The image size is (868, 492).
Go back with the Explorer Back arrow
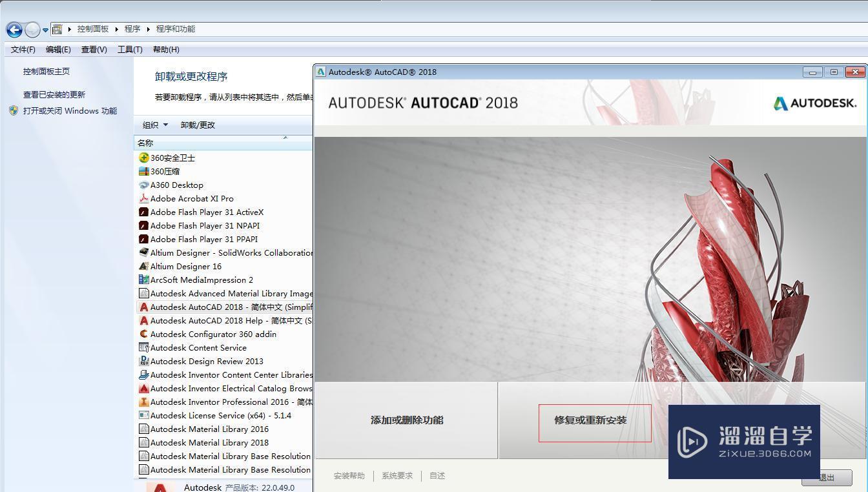(14, 29)
